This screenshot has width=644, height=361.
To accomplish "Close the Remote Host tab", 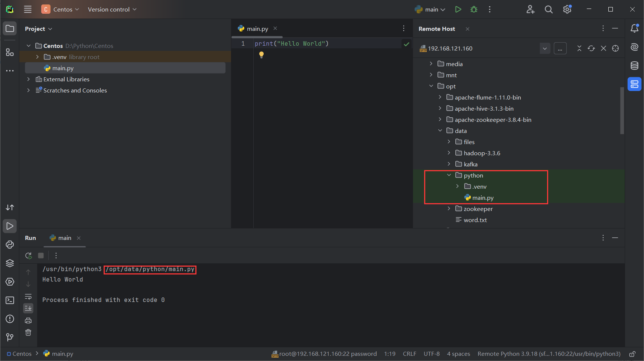I will coord(468,29).
